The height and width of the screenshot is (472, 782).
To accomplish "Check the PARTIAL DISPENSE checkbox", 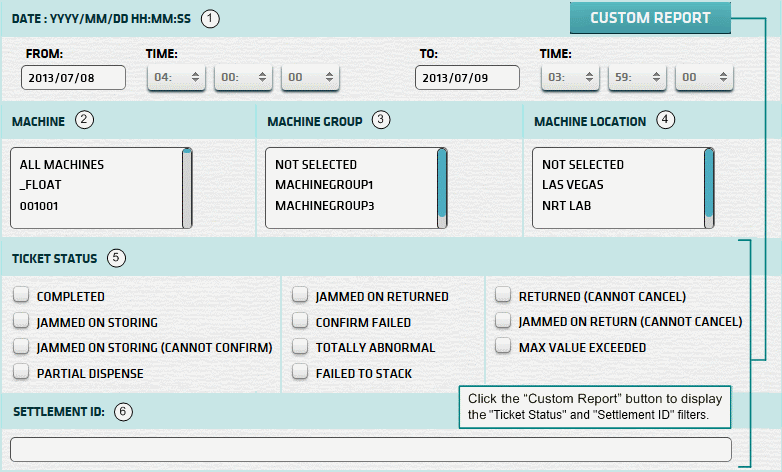I will point(21,373).
